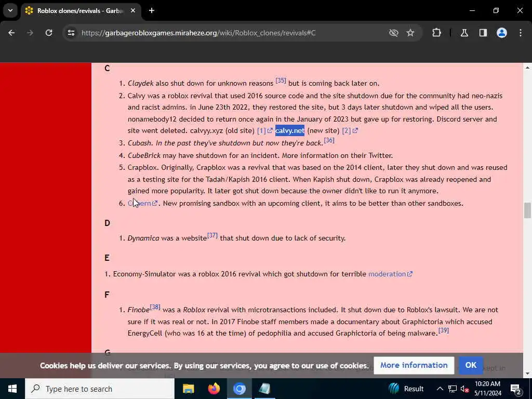532x399 pixels.
Task: Open the Cavern external link
Action: click(x=142, y=203)
